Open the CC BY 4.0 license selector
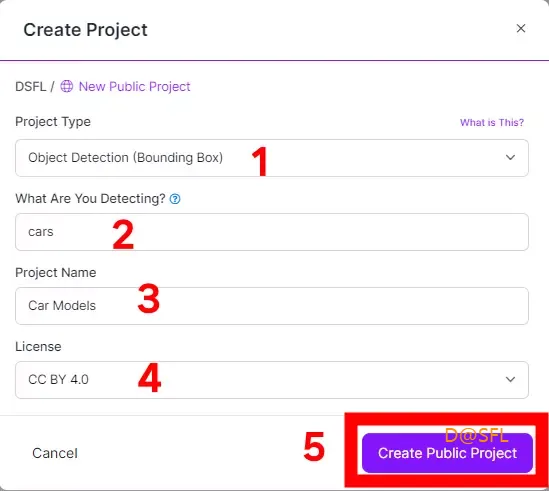 [x=272, y=380]
